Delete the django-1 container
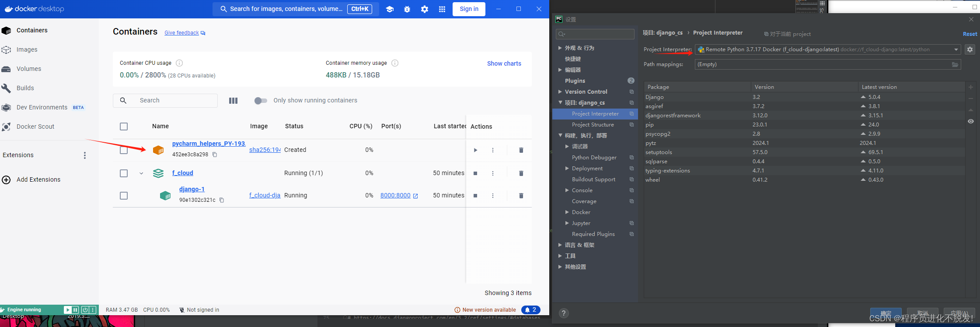980x327 pixels. [521, 196]
